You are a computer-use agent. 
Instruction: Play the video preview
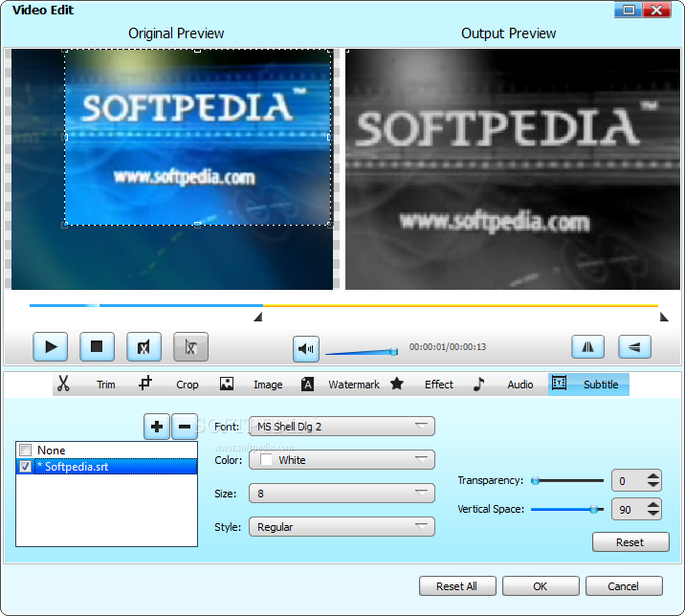pyautogui.click(x=51, y=347)
